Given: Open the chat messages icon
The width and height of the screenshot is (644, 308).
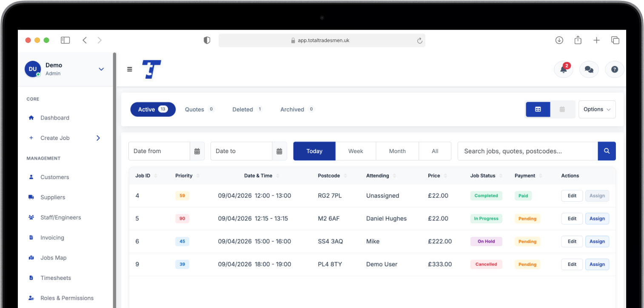Looking at the screenshot, I should [x=589, y=69].
